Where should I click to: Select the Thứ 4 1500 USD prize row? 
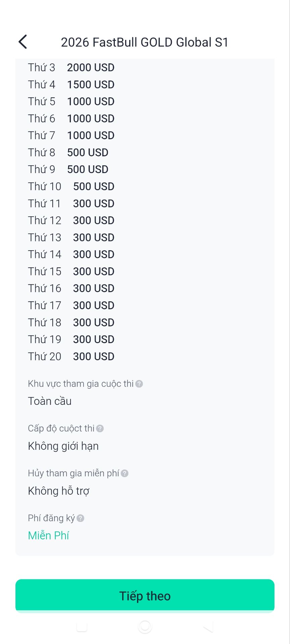pos(71,85)
